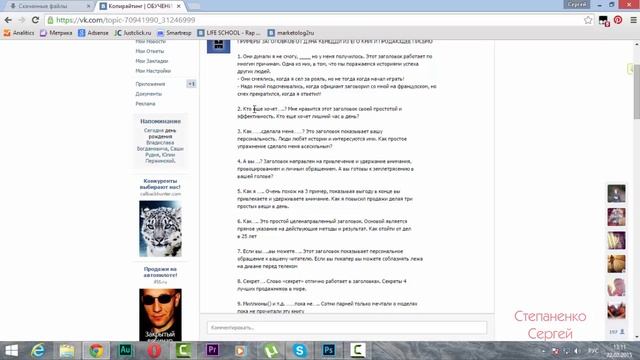640x360 pixels.
Task: Open the LIFE SCHOOL bookmark
Action: click(x=229, y=33)
